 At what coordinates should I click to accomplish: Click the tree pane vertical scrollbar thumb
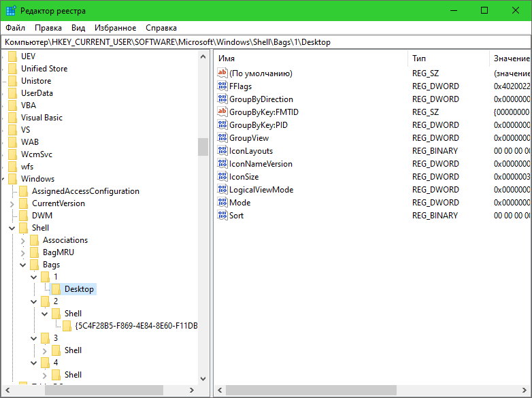click(203, 147)
